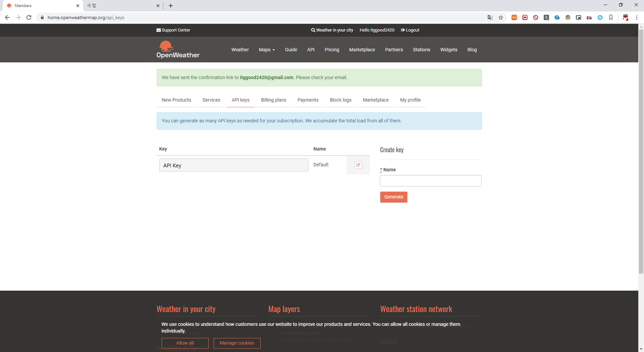Click the Logout link
Image resolution: width=644 pixels, height=352 pixels.
click(410, 30)
